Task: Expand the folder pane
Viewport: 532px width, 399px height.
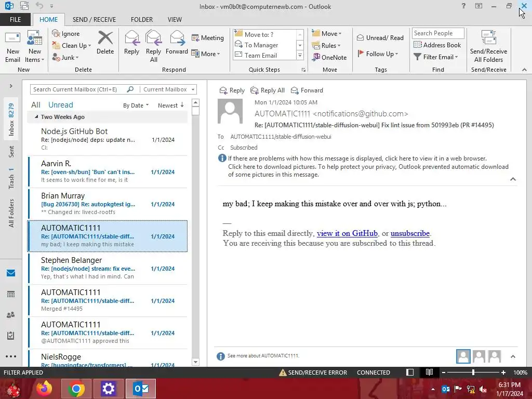Action: tap(11, 86)
